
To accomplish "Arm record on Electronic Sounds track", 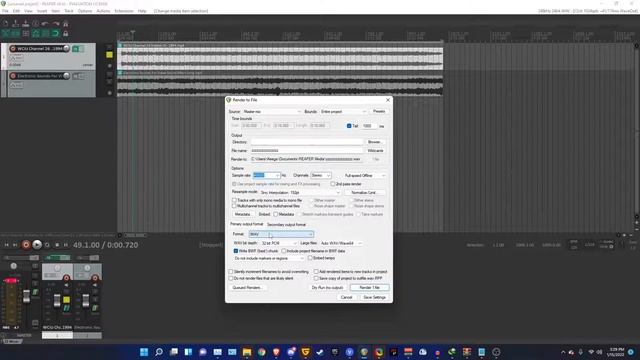I will coord(13,76).
